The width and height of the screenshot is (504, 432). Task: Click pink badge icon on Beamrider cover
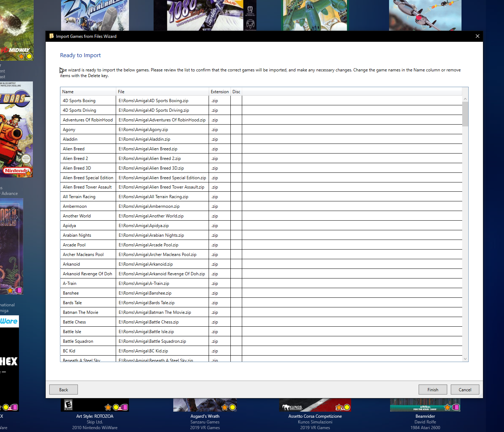point(456,407)
